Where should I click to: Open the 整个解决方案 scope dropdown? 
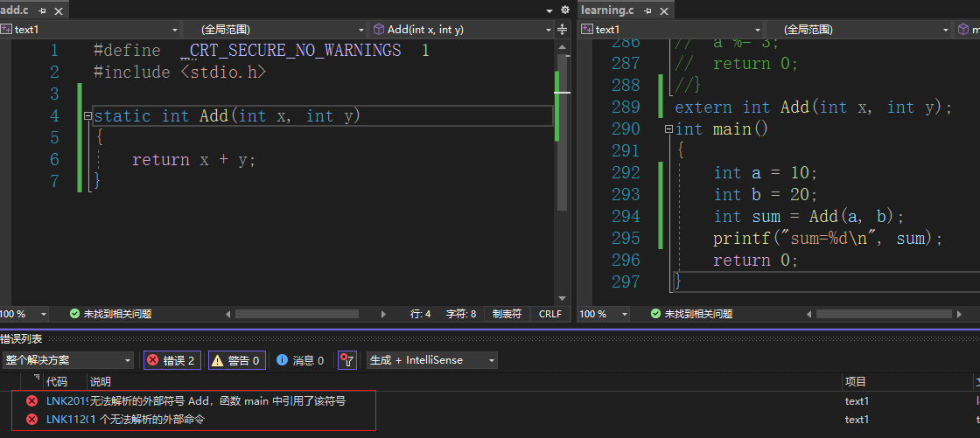point(68,360)
